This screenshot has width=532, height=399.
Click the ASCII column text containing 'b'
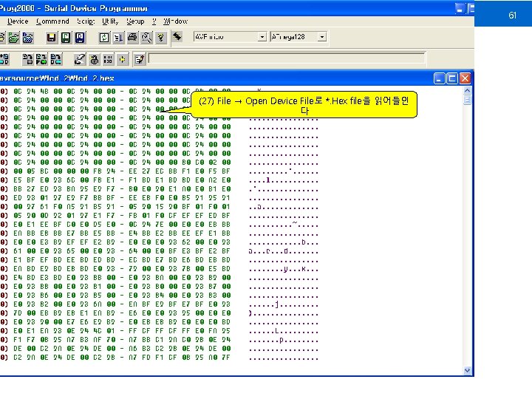point(284,242)
